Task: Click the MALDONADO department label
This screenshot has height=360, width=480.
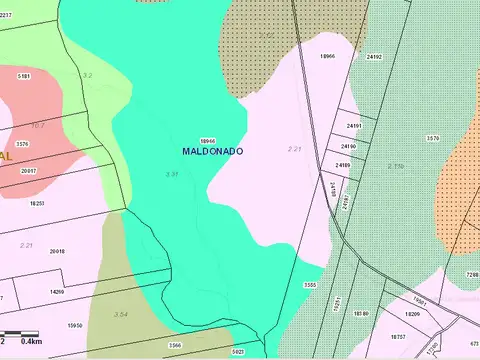Action: tap(213, 151)
